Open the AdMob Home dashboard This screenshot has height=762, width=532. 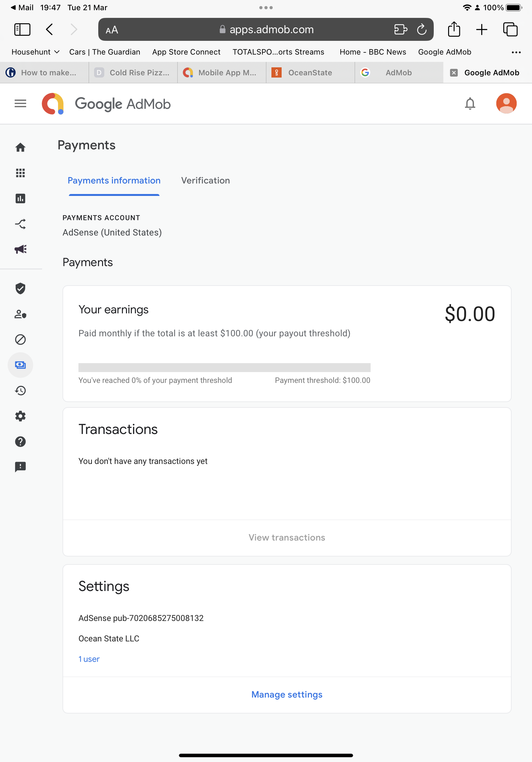point(20,148)
